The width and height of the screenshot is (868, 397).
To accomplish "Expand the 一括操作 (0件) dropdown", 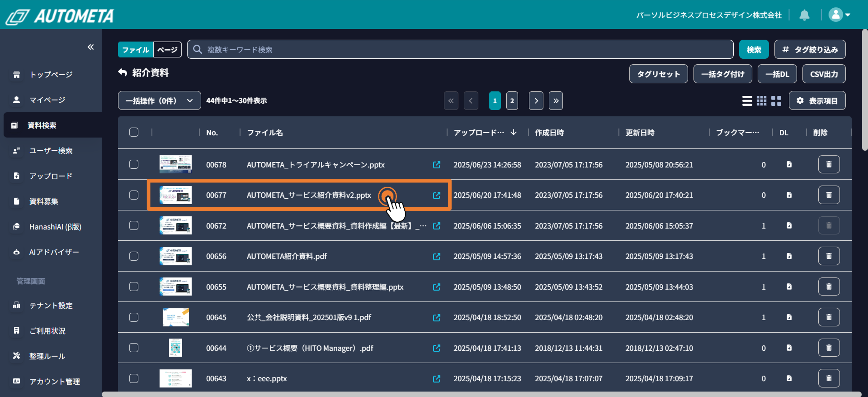I will point(159,100).
